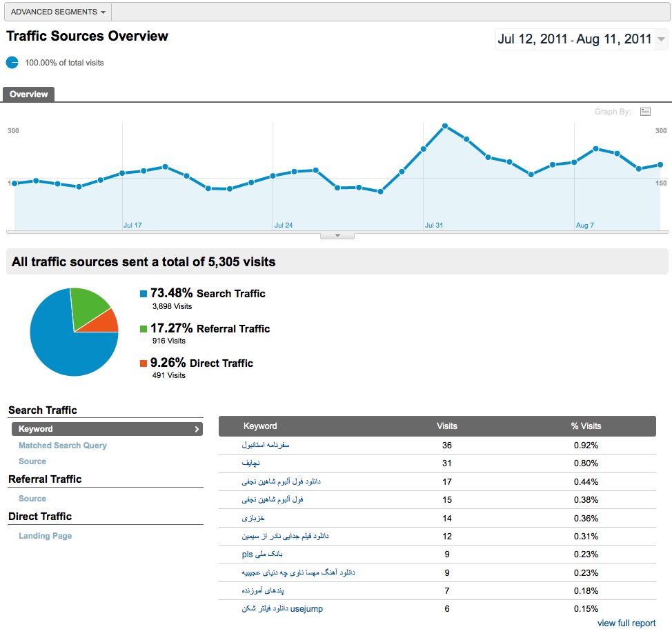The height and width of the screenshot is (629, 672).
Task: Open the keyword link with 14 visits
Action: point(253,518)
